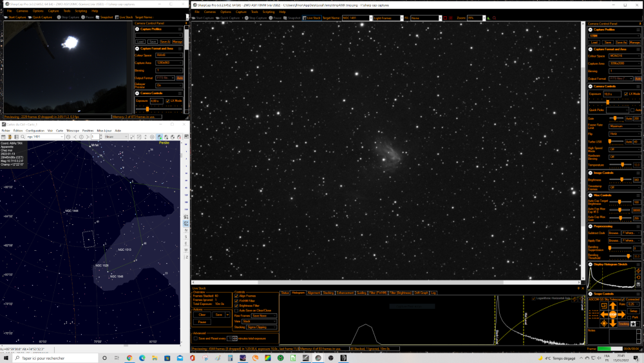Click the left arrow in Scope Controls

click(x=604, y=315)
